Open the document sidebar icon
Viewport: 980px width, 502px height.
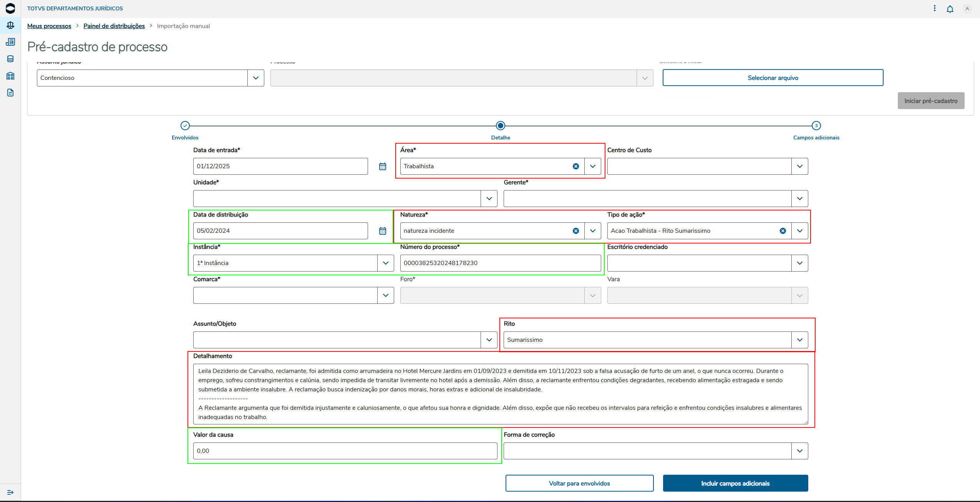click(x=10, y=93)
